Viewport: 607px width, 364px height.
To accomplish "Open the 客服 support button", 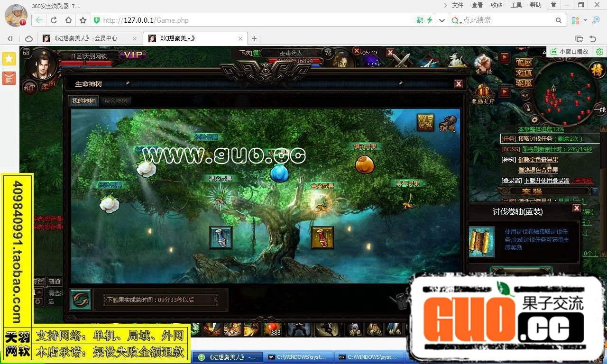I will [524, 83].
